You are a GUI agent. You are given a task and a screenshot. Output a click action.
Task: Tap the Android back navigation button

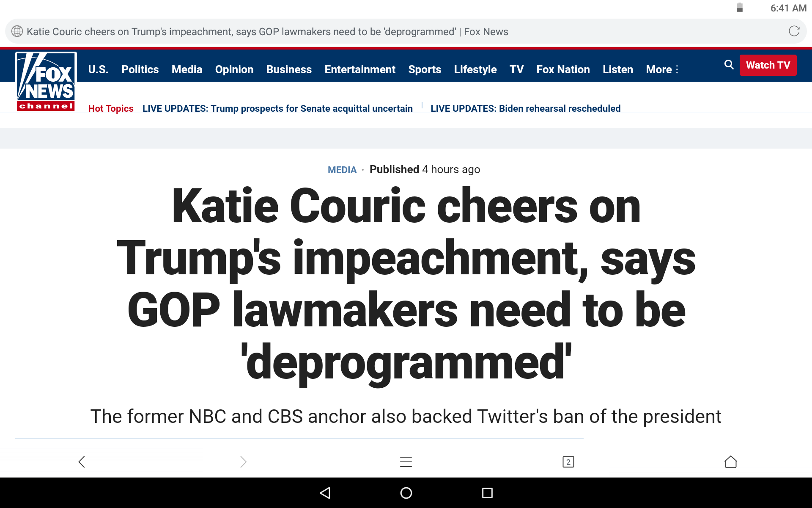[x=325, y=493]
